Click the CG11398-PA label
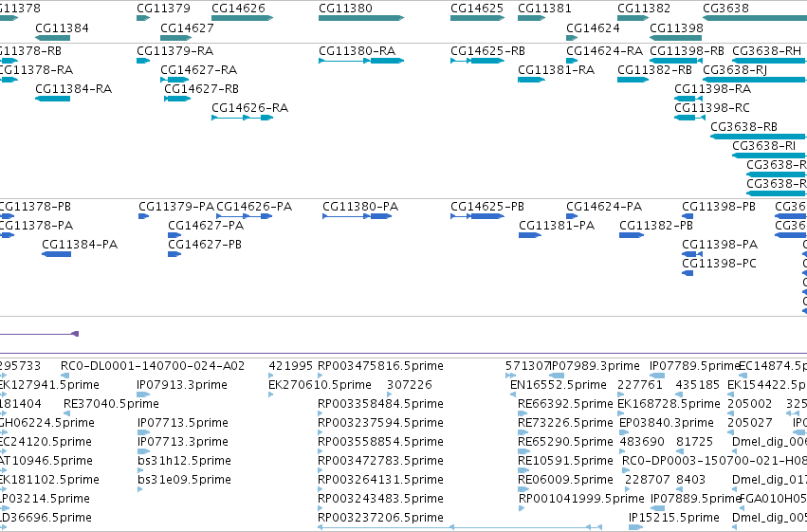 coord(720,245)
